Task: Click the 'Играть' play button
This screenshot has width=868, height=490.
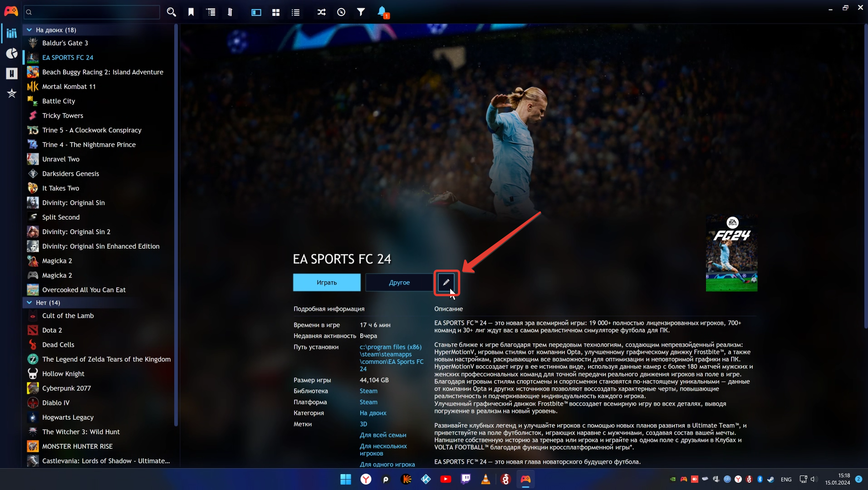Action: [327, 282]
